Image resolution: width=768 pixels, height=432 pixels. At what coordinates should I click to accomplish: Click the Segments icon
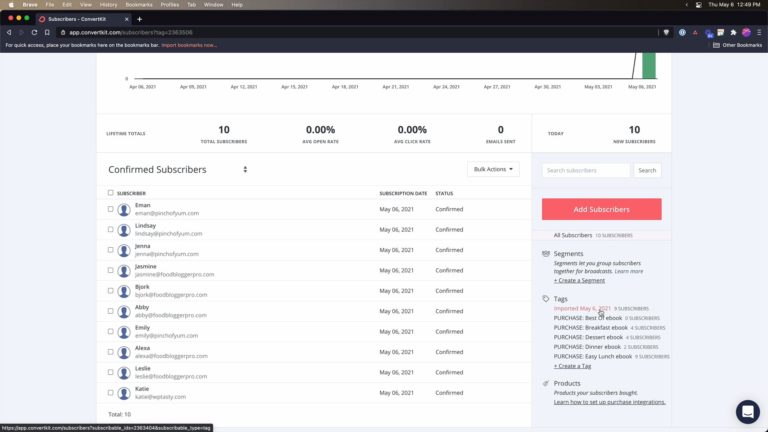click(546, 254)
